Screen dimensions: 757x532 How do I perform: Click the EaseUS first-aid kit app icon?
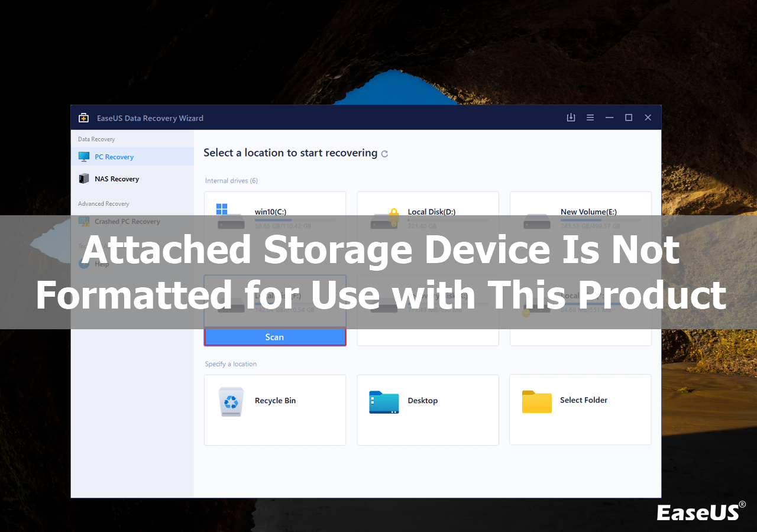[83, 118]
